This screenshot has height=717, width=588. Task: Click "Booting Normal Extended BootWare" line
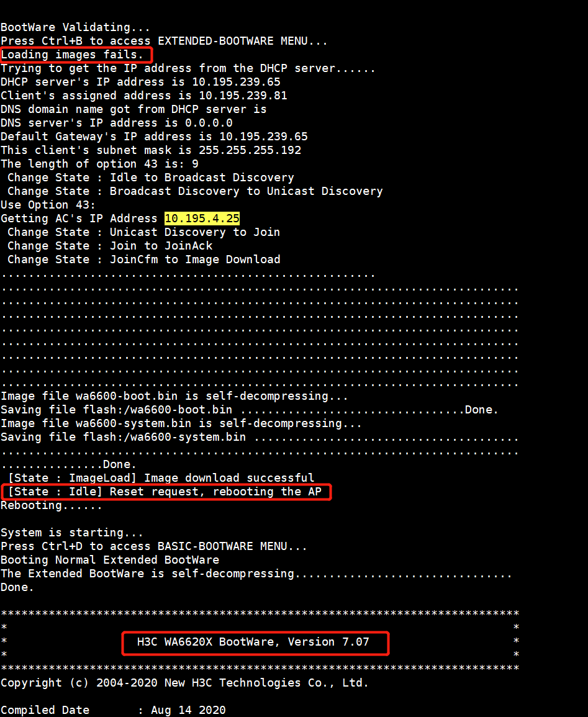[110, 561]
